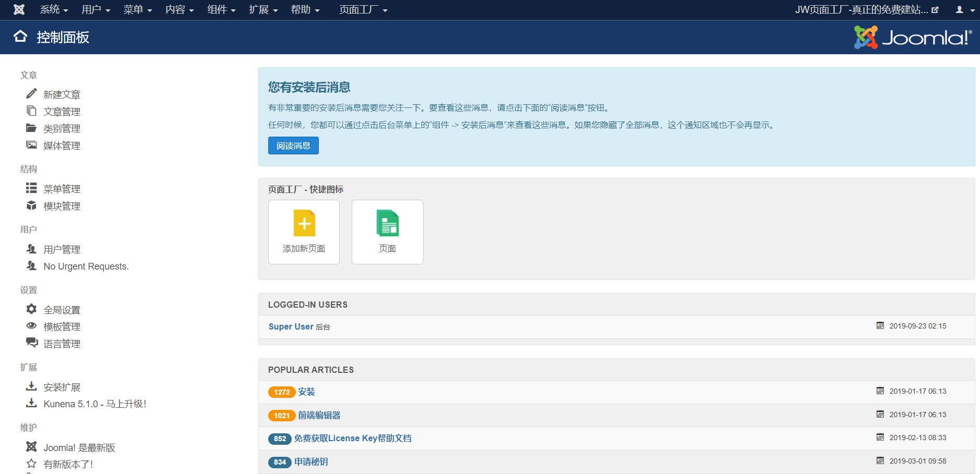The image size is (980, 474).
Task: Click the 1272 hit count badge
Action: (x=282, y=392)
